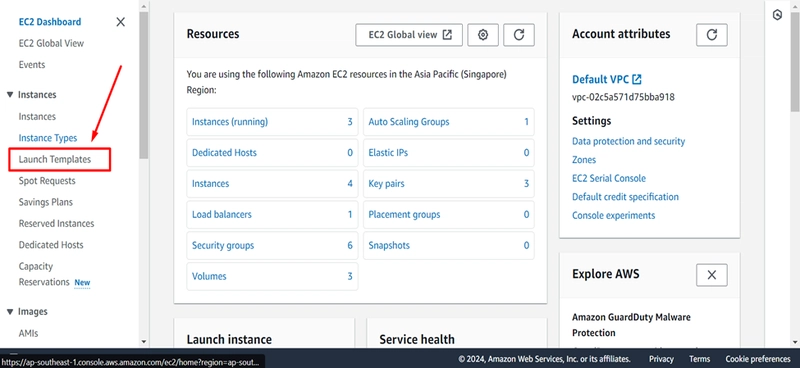Refresh the Account attributes panel
This screenshot has height=368, width=800.
(712, 35)
